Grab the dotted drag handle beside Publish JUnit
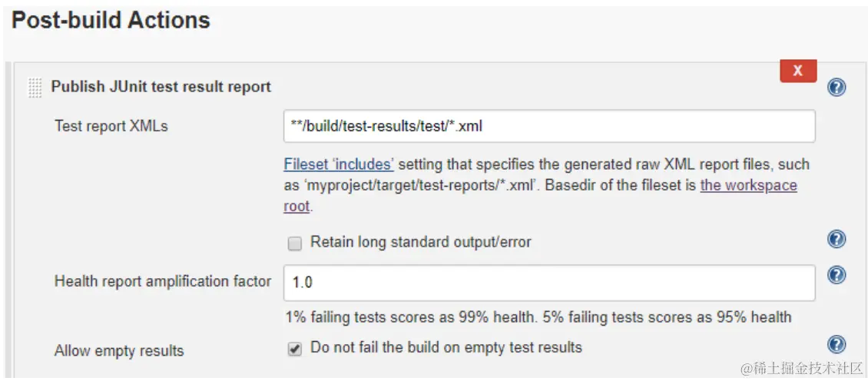Screen dimensions: 868x381 (35, 88)
